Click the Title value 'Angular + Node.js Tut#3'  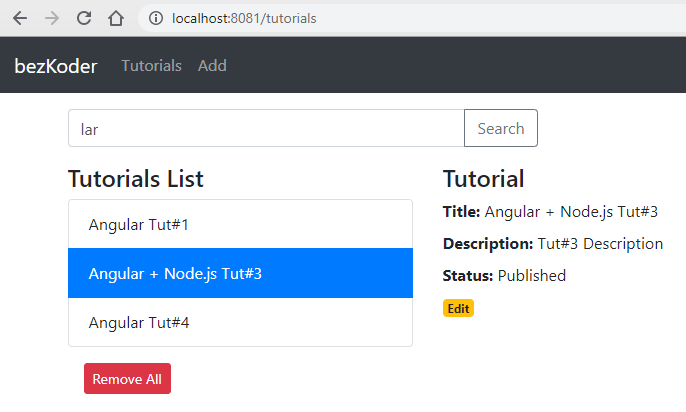click(x=571, y=212)
